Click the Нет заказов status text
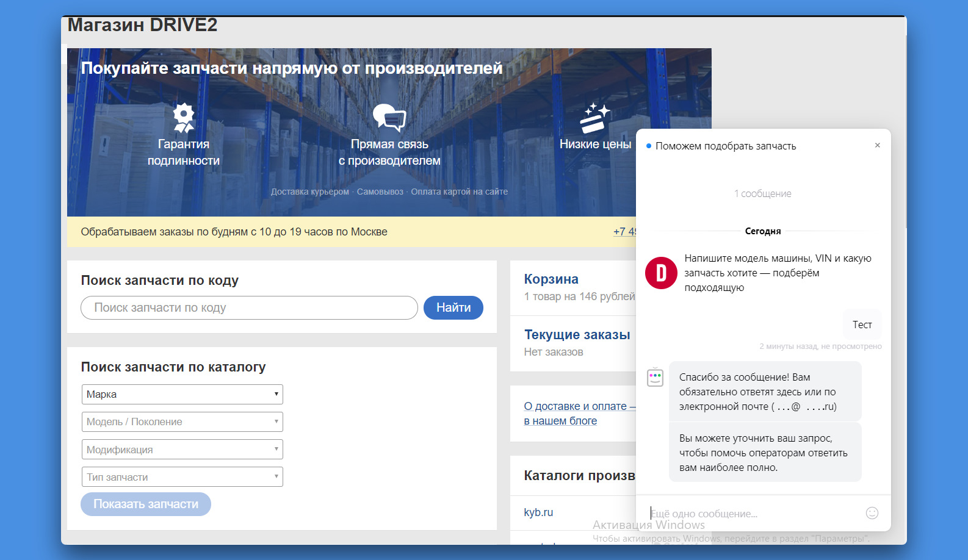Screen dimensions: 968x560 (x=554, y=352)
